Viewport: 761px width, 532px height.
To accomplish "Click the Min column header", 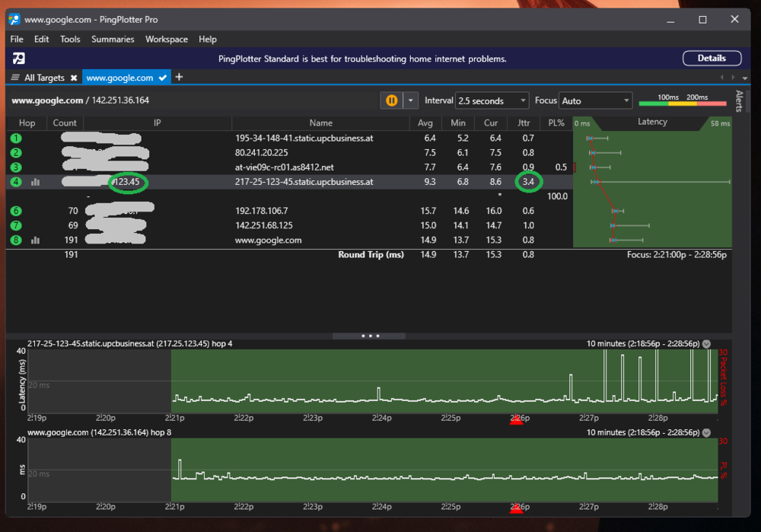I will [x=457, y=123].
